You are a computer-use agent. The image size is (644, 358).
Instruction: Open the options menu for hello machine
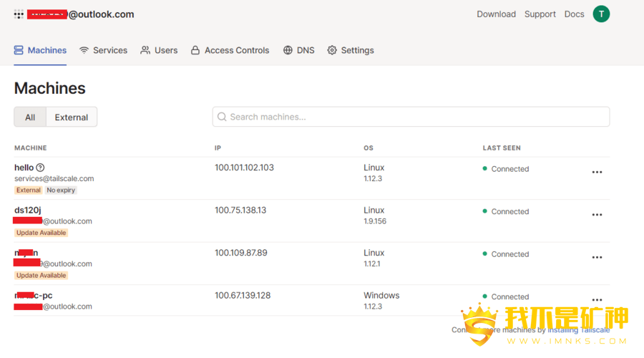point(597,173)
